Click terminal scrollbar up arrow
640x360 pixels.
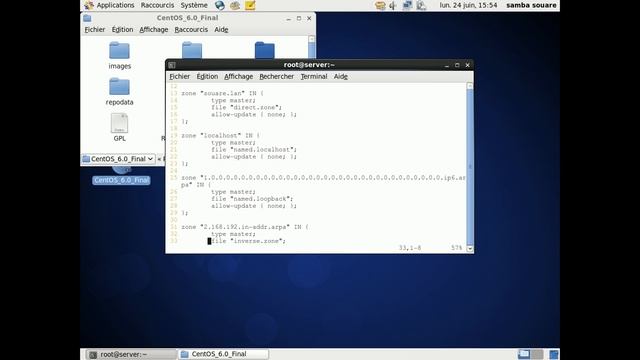click(x=470, y=86)
